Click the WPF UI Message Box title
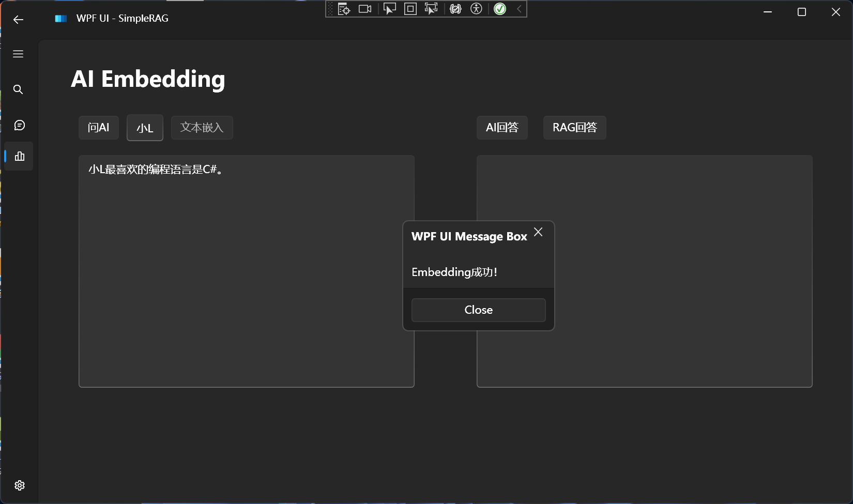 click(469, 237)
